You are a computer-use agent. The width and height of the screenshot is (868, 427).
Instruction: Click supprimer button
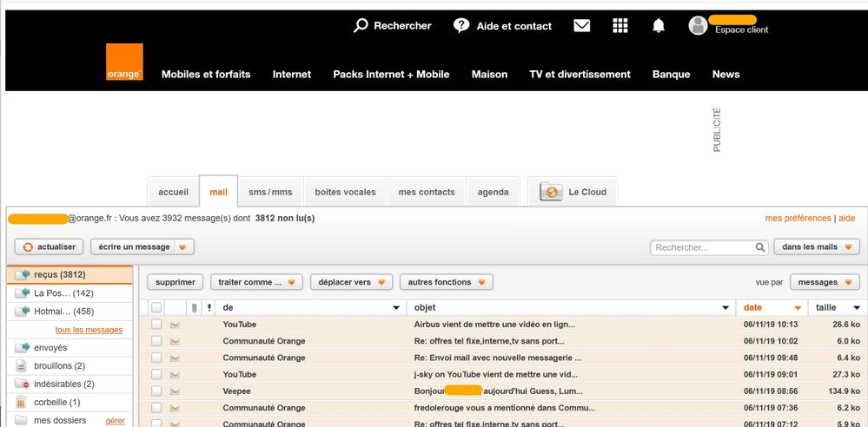[175, 282]
